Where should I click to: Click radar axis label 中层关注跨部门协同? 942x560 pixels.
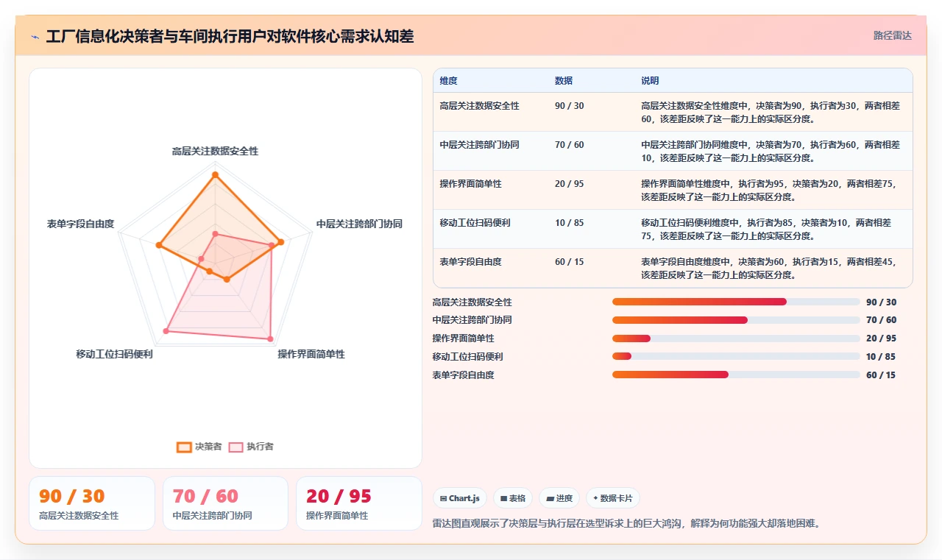(x=359, y=224)
